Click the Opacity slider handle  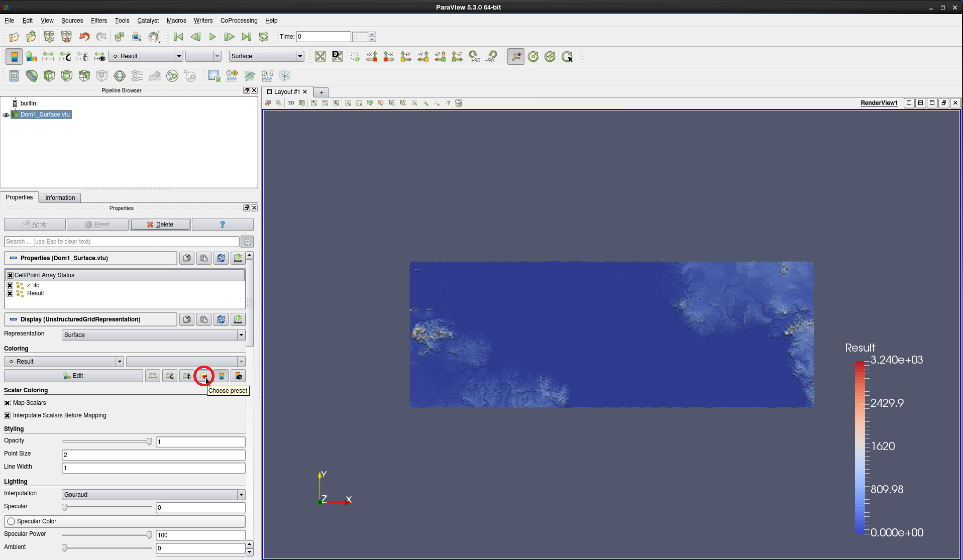point(149,441)
